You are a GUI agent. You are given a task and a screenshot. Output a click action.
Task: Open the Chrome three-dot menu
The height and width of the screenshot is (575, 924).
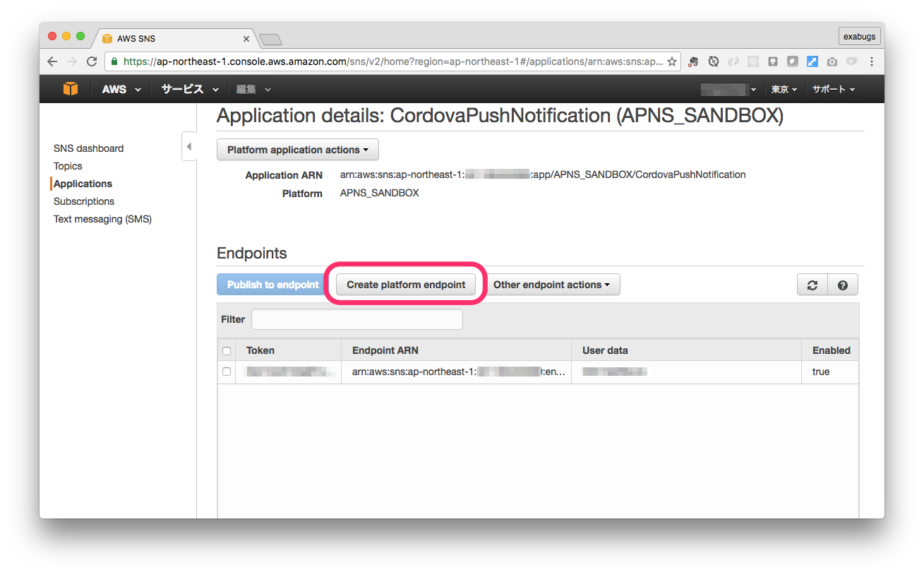(x=872, y=61)
